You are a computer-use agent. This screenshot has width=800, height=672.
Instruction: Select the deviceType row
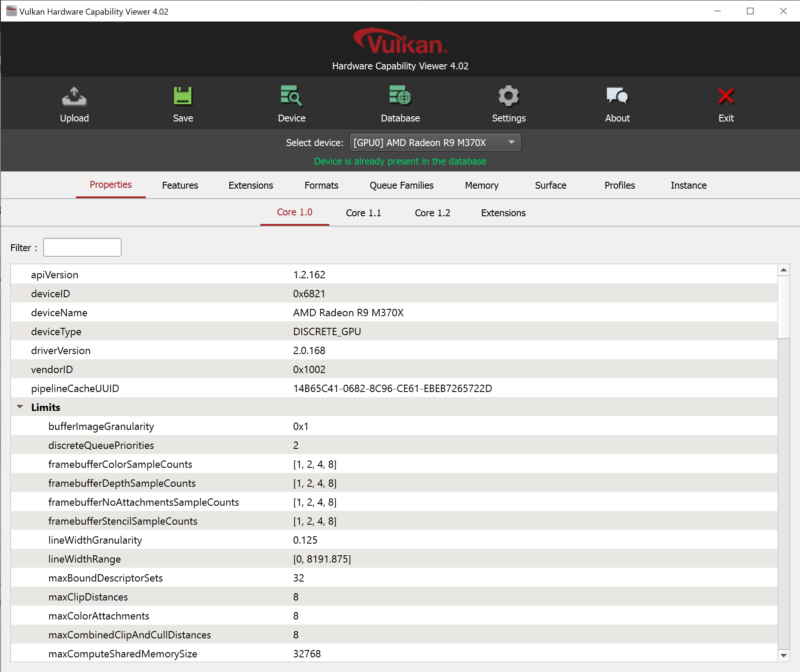pos(394,331)
